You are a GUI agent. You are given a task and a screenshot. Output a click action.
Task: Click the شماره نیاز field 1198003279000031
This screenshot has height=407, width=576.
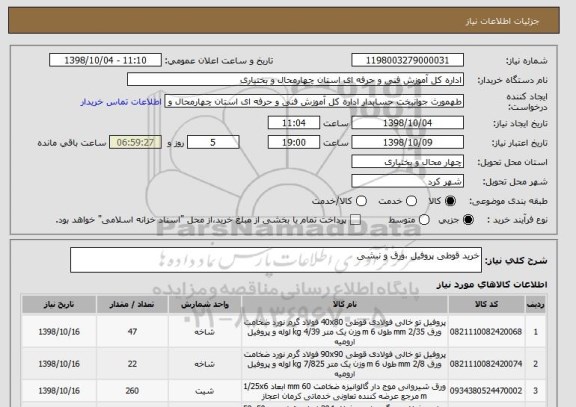[407, 60]
